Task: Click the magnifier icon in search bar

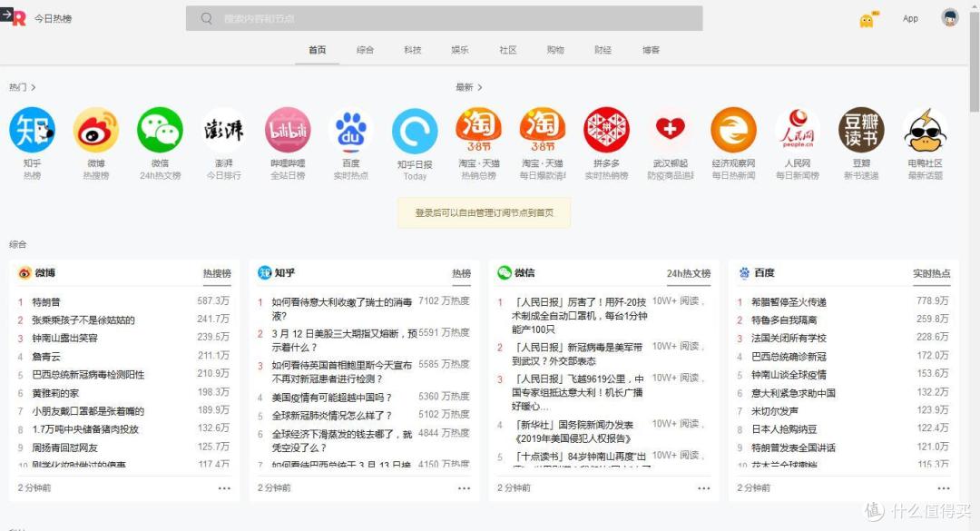Action: (x=206, y=19)
